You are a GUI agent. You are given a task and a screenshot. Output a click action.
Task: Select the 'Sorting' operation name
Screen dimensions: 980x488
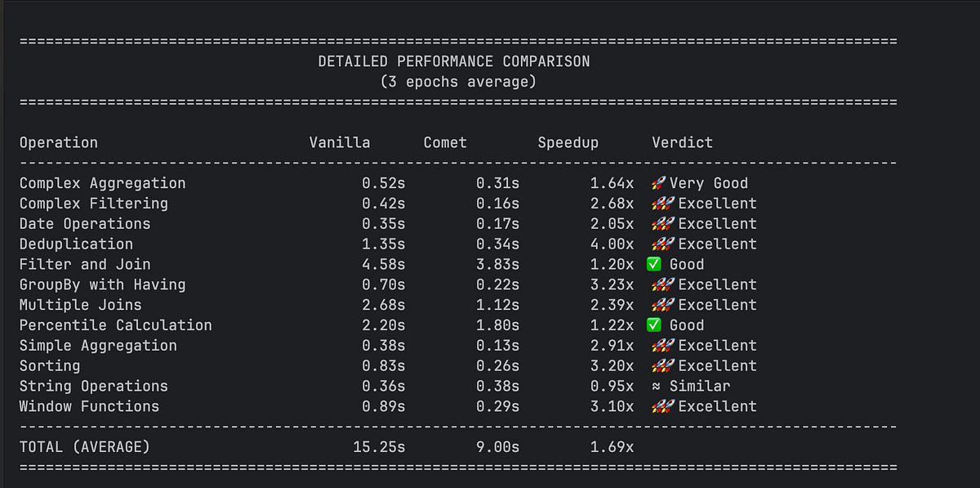point(50,366)
